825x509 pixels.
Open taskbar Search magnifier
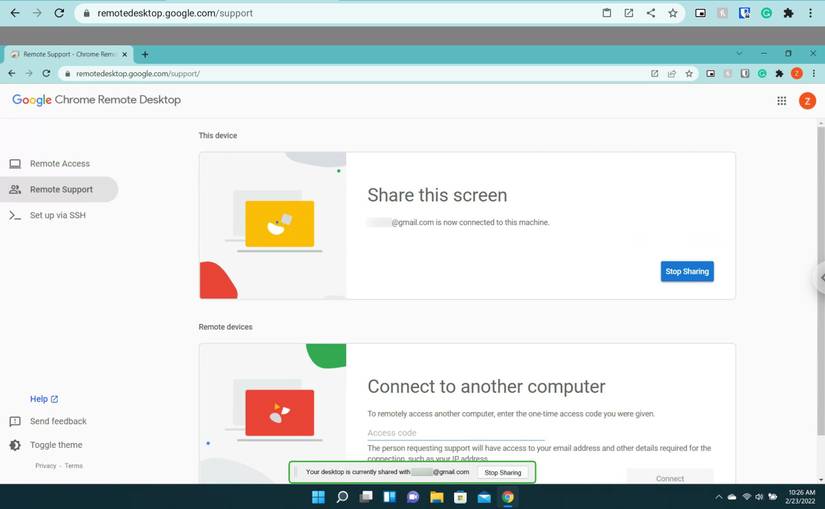click(x=342, y=497)
